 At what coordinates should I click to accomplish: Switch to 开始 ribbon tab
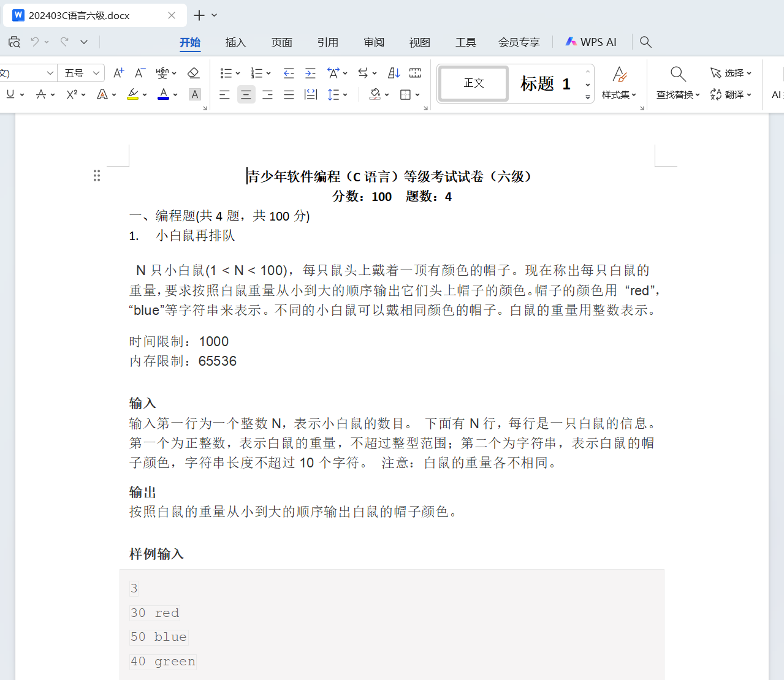(x=190, y=42)
